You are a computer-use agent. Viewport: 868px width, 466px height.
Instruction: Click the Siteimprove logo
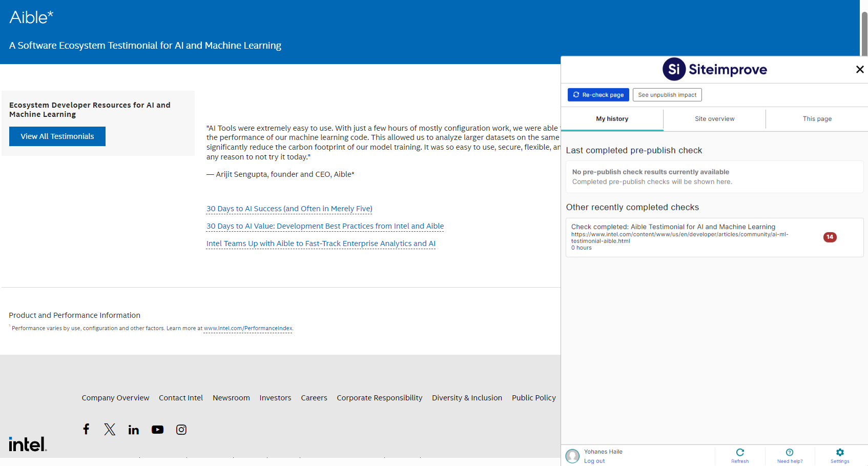coord(714,69)
